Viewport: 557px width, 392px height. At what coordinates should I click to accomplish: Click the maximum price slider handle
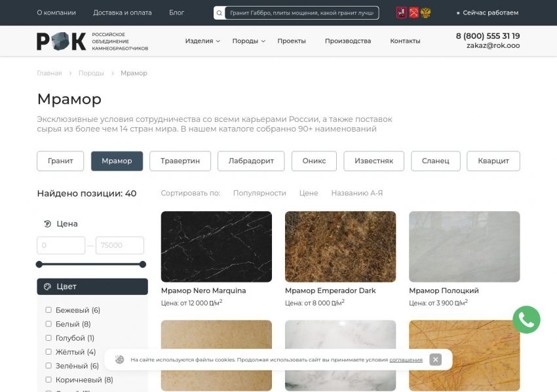(143, 264)
